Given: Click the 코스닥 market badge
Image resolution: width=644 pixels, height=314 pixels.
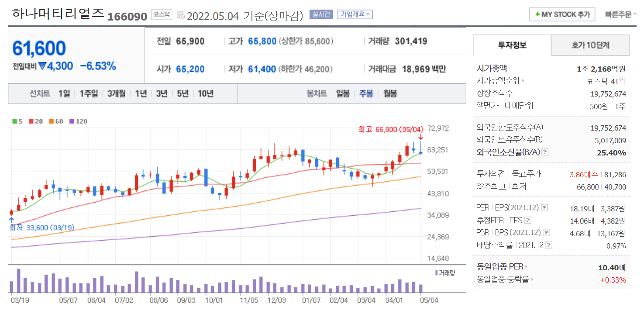Looking at the screenshot, I should click(162, 14).
